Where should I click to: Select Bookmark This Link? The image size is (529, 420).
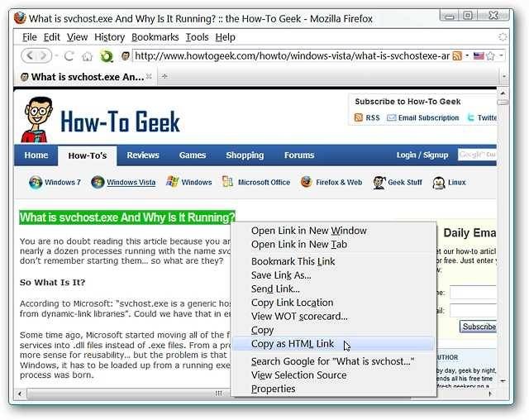pyautogui.click(x=334, y=261)
